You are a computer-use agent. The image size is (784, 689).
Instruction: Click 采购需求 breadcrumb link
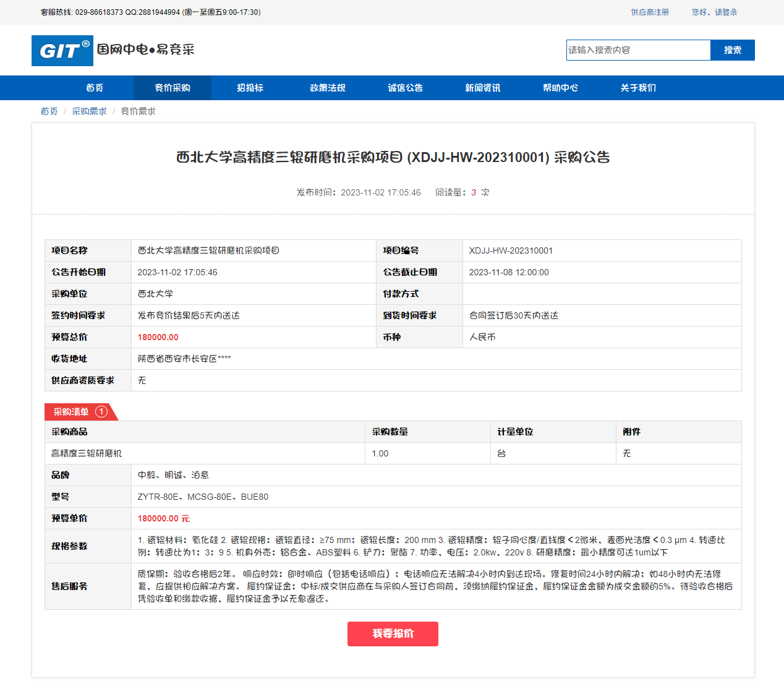[89, 111]
